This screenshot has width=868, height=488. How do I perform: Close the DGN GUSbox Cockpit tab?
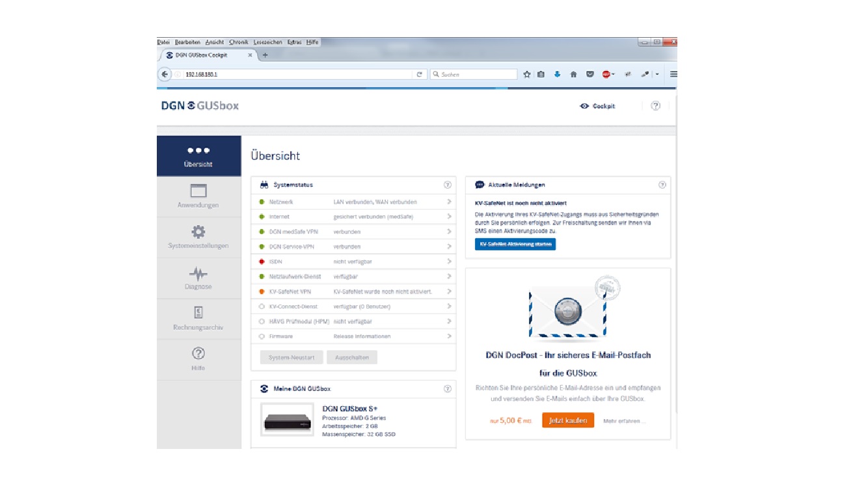pyautogui.click(x=250, y=55)
